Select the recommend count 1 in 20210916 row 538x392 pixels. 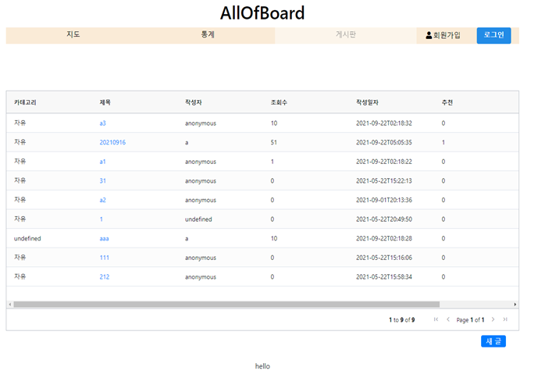444,142
